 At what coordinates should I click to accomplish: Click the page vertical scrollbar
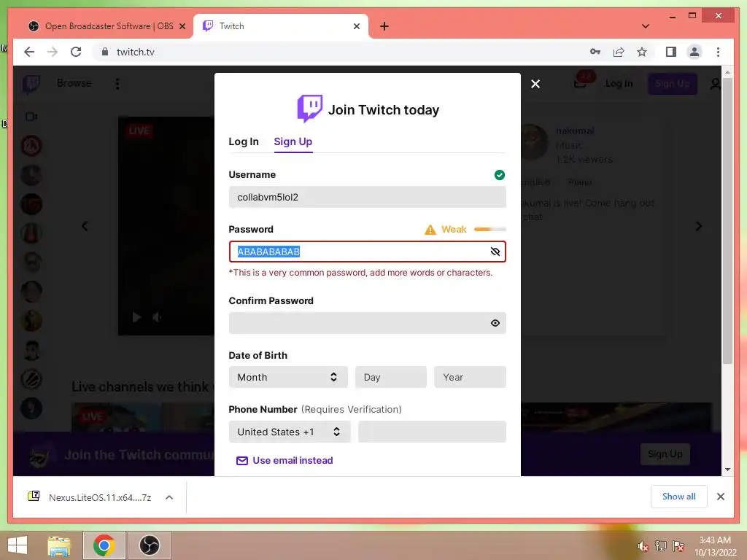(727, 220)
